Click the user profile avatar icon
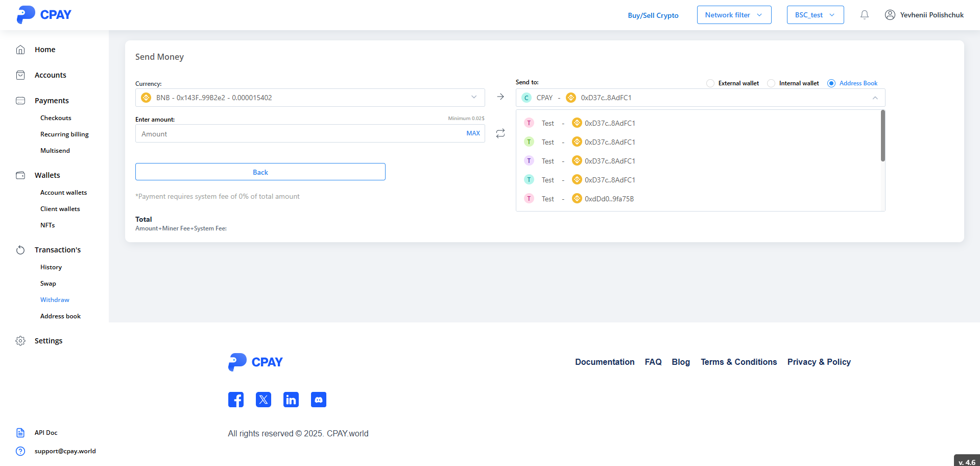The width and height of the screenshot is (980, 466). click(x=890, y=15)
